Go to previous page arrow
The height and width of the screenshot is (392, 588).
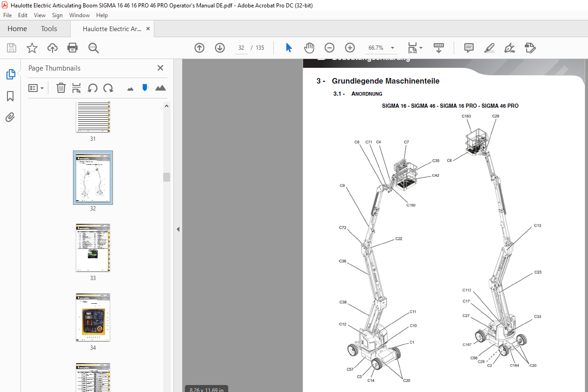[199, 48]
